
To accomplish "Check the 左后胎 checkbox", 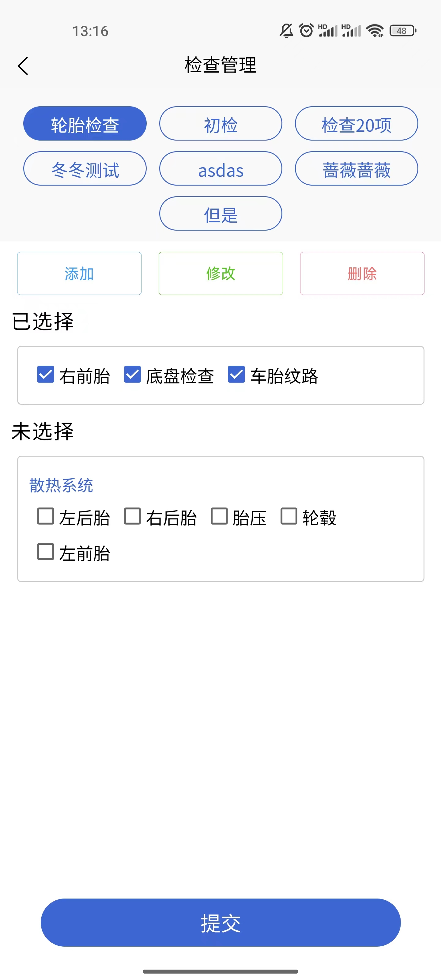I will click(x=46, y=516).
